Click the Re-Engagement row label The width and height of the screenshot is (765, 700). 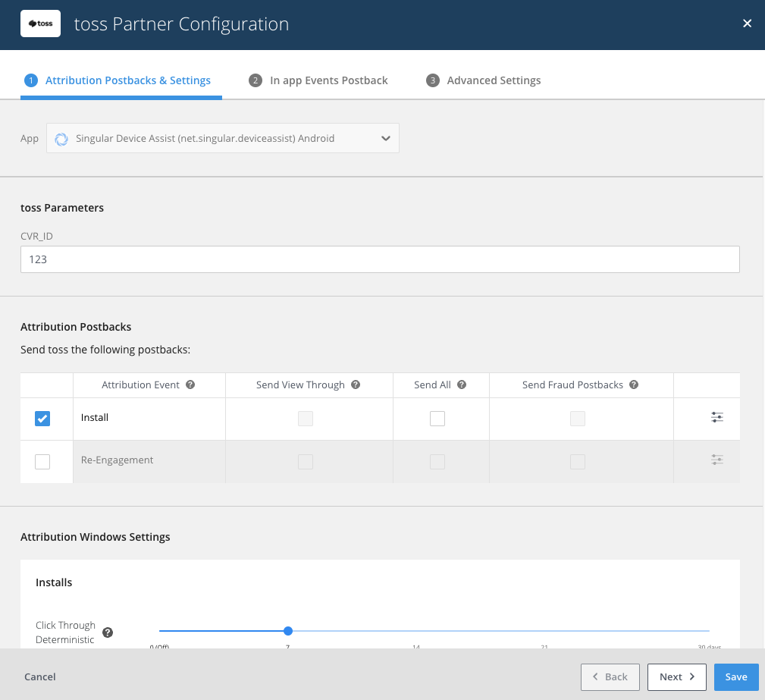point(117,460)
